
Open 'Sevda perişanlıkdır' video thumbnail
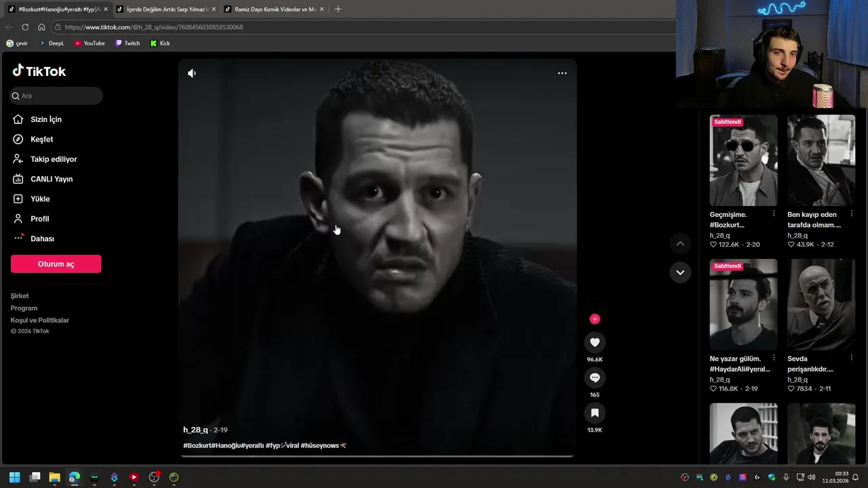pyautogui.click(x=821, y=304)
